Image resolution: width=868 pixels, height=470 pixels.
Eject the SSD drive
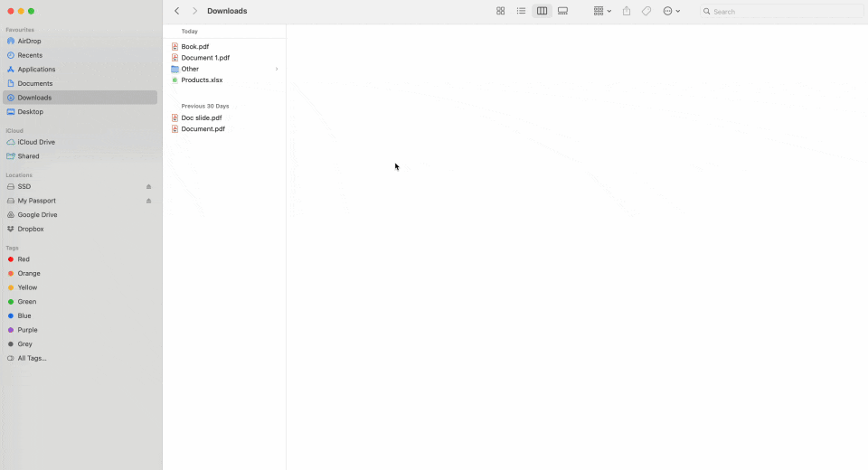(148, 186)
